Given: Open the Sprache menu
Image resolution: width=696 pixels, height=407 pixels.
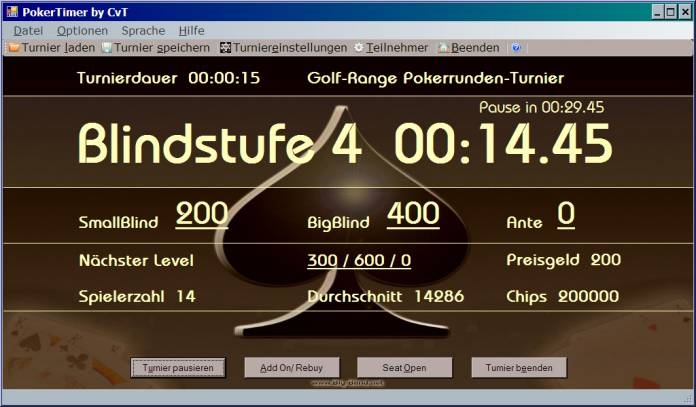Looking at the screenshot, I should coord(143,30).
